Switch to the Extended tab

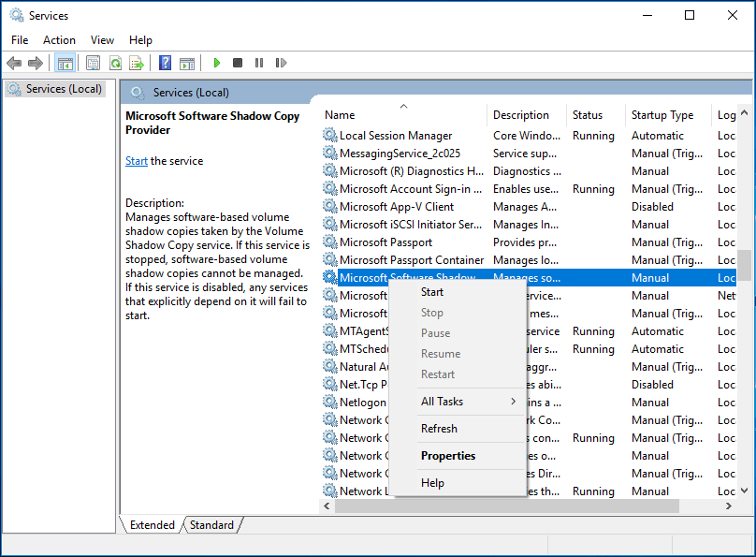[152, 524]
